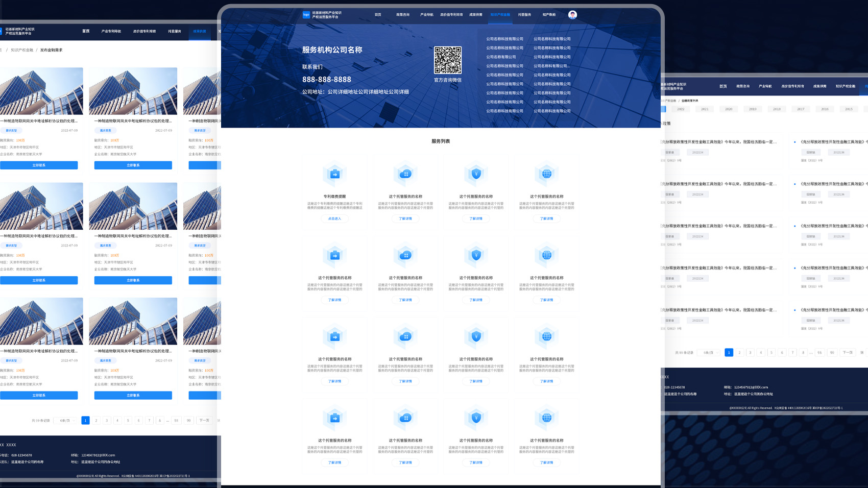Viewport: 868px width, 488px height.
Task: Click the 服务机构公司名称 title
Action: click(332, 50)
